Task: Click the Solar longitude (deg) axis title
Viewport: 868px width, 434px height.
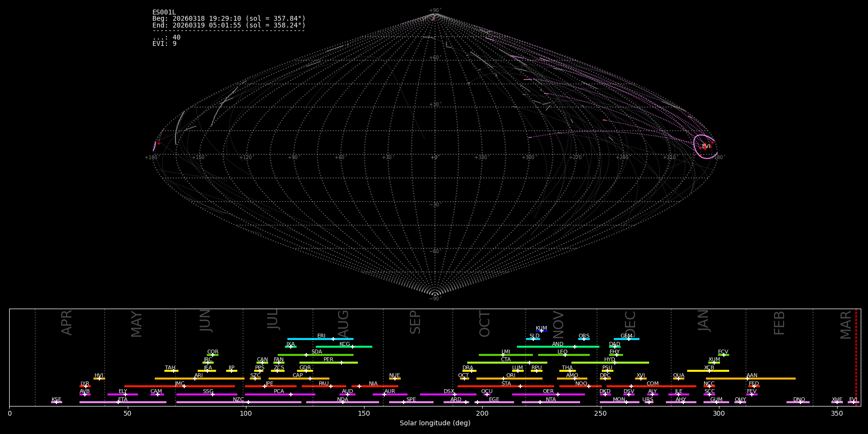Action: (x=435, y=423)
